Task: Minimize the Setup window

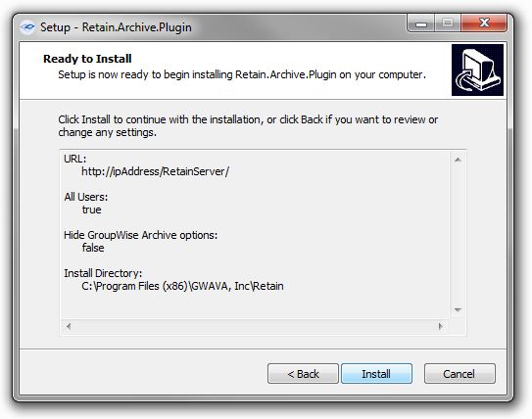Action: [420, 23]
